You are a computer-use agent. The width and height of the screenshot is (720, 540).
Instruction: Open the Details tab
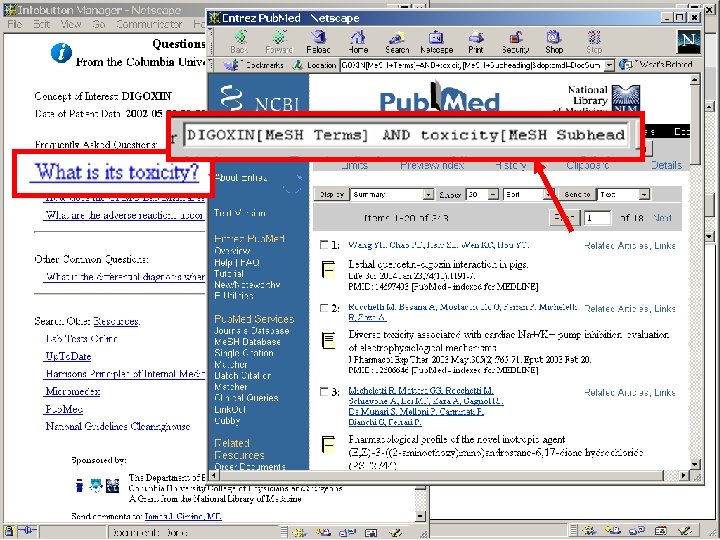[666, 165]
